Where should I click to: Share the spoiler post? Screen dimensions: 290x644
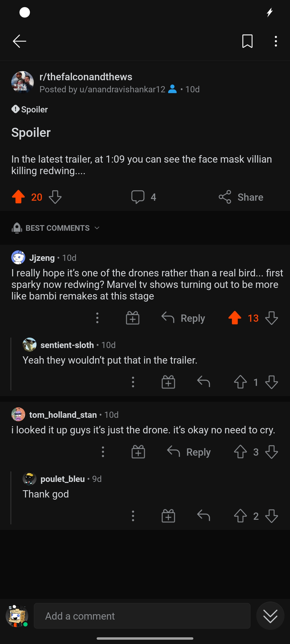[x=241, y=197]
